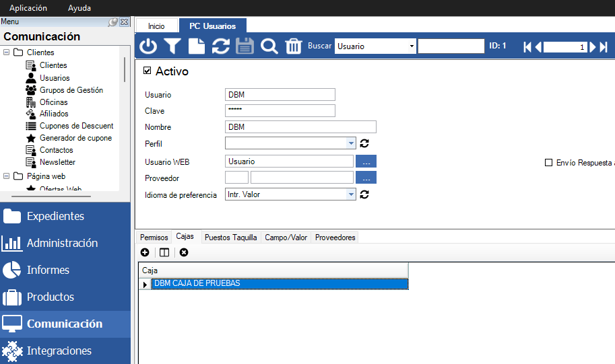Delete record using trash can icon
The height and width of the screenshot is (364, 615).
point(293,46)
